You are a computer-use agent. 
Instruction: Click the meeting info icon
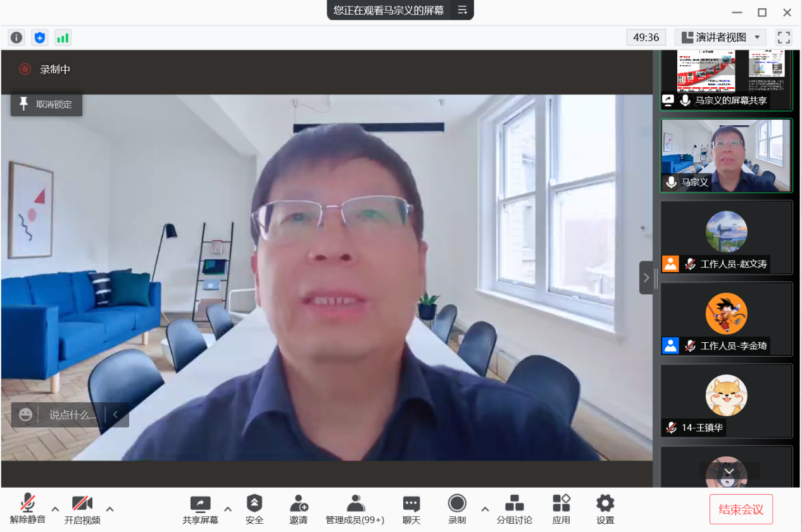pos(16,38)
